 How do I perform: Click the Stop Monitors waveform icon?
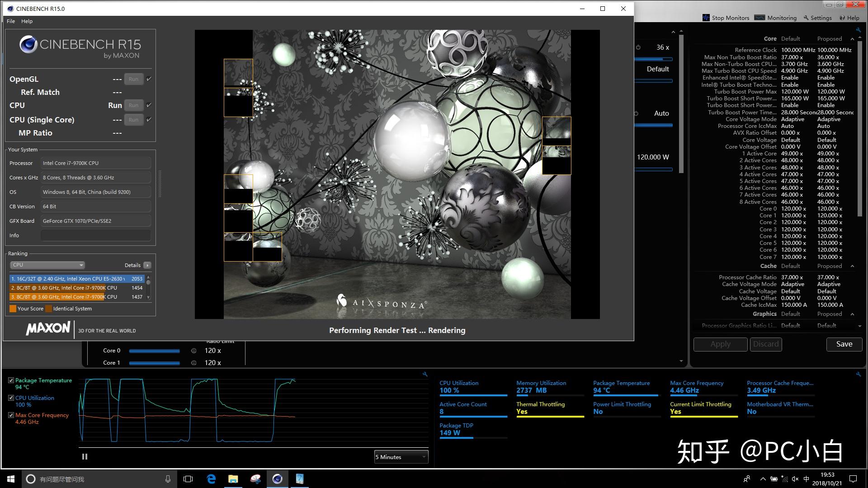tap(706, 18)
